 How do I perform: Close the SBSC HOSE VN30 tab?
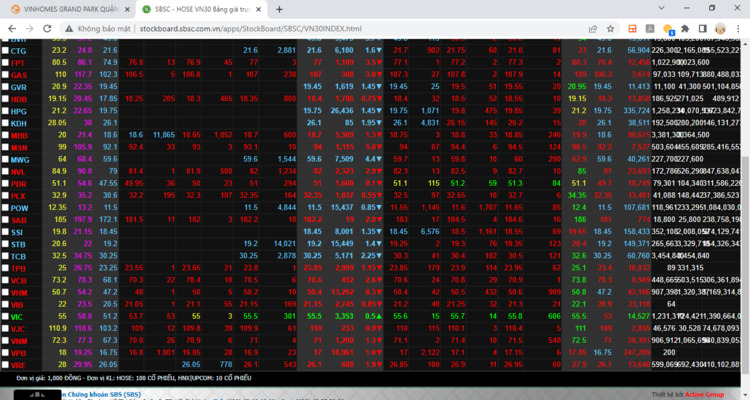pos(259,9)
